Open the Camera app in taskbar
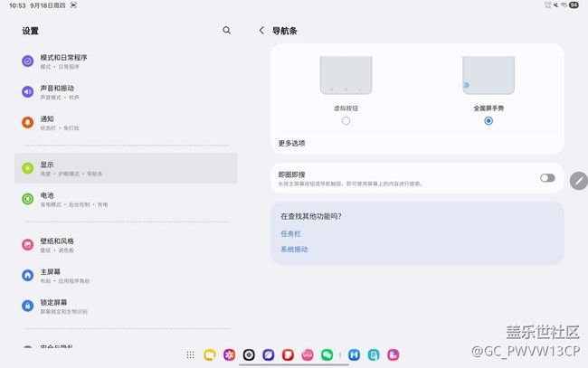The height and width of the screenshot is (368, 588). [249, 355]
